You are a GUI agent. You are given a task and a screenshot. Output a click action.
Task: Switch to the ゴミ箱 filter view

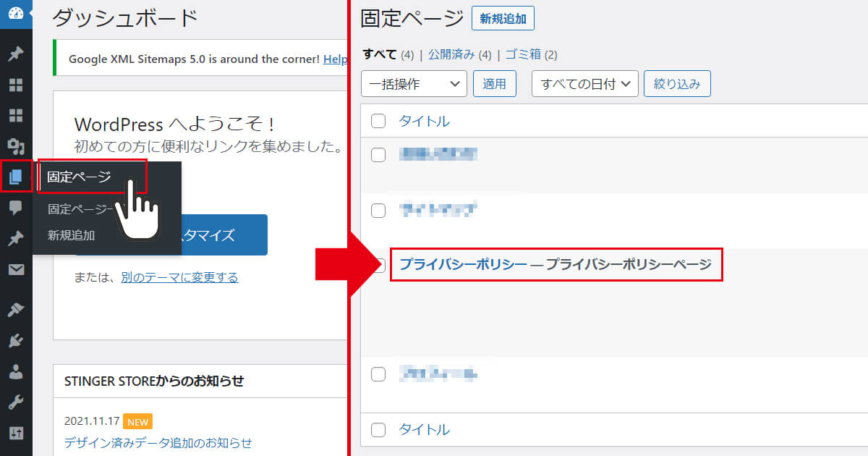[521, 54]
